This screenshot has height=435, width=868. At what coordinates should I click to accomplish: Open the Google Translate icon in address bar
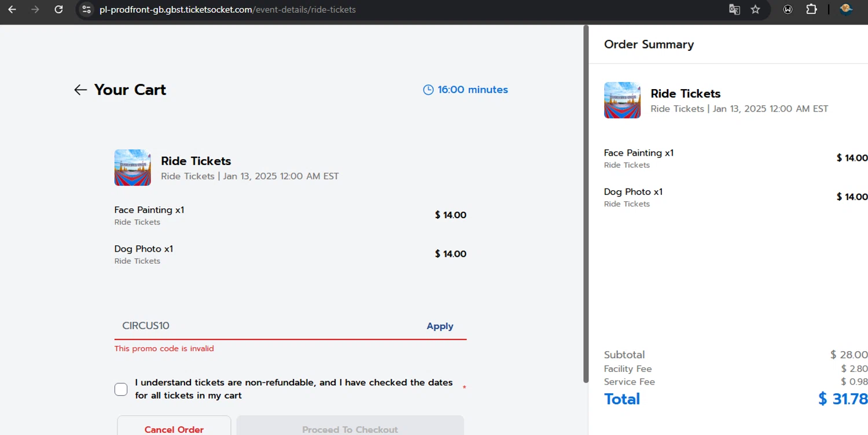point(734,10)
